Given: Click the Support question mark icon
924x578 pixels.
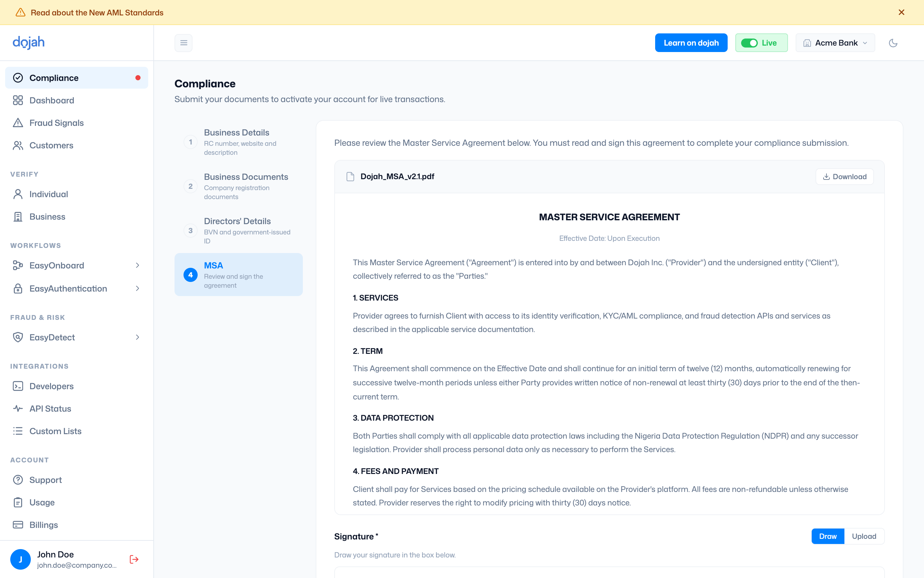Looking at the screenshot, I should tap(18, 480).
